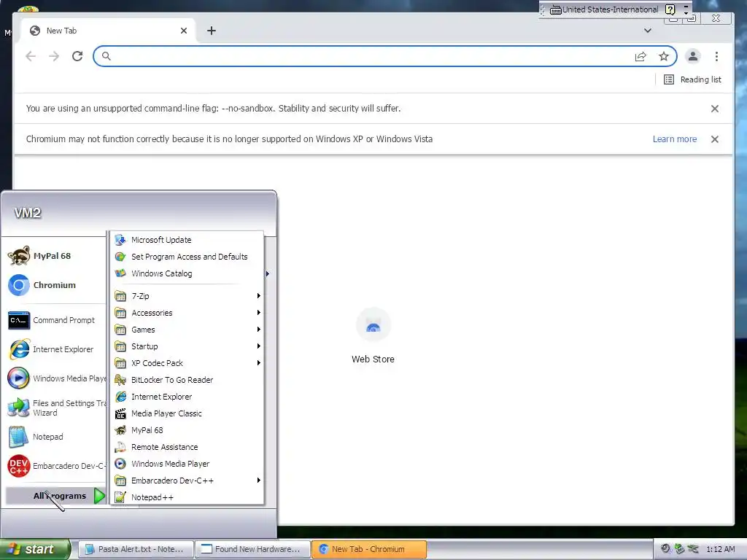Expand the 7-Zip folder
Screen dimensions: 747x560
(187, 296)
